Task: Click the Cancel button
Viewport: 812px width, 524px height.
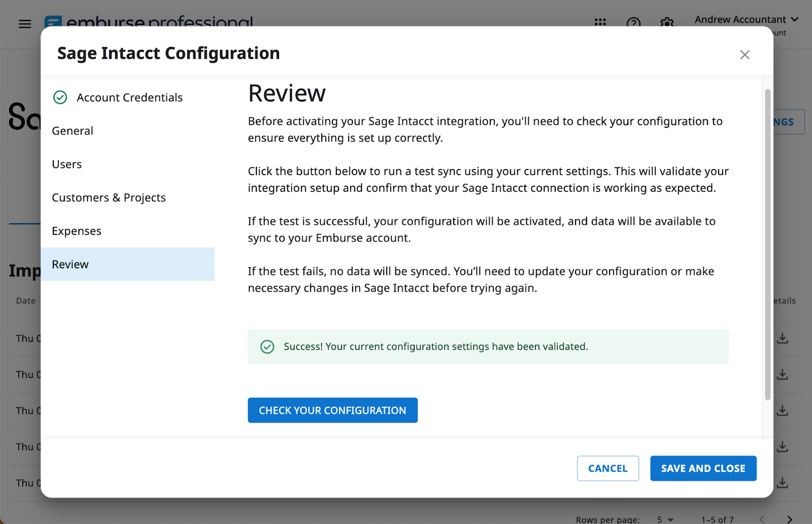Action: [608, 468]
